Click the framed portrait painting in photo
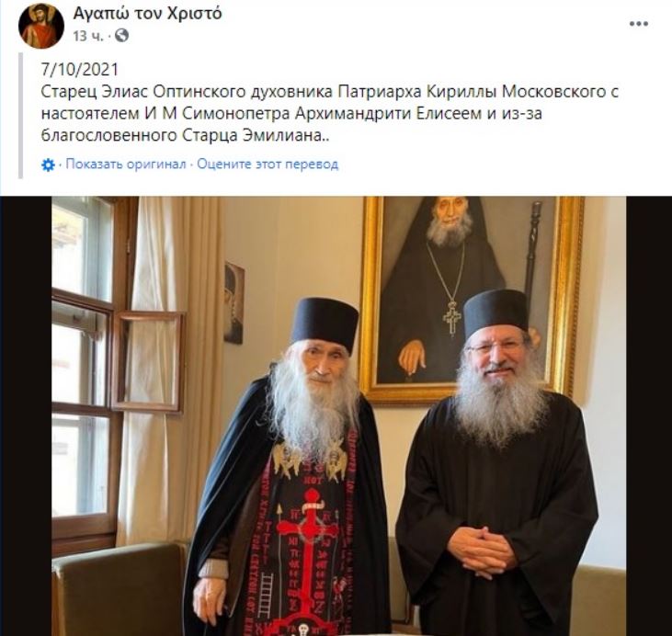672x636 pixels. (472, 298)
